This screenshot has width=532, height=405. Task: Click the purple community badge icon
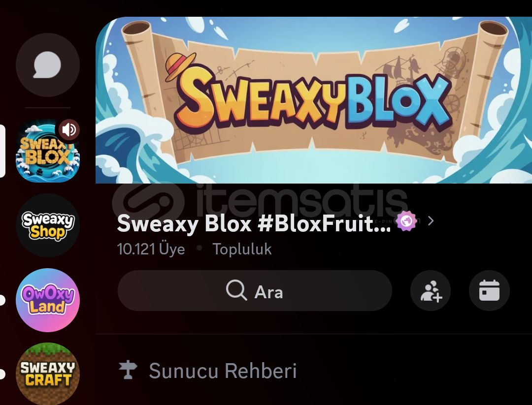click(x=406, y=221)
